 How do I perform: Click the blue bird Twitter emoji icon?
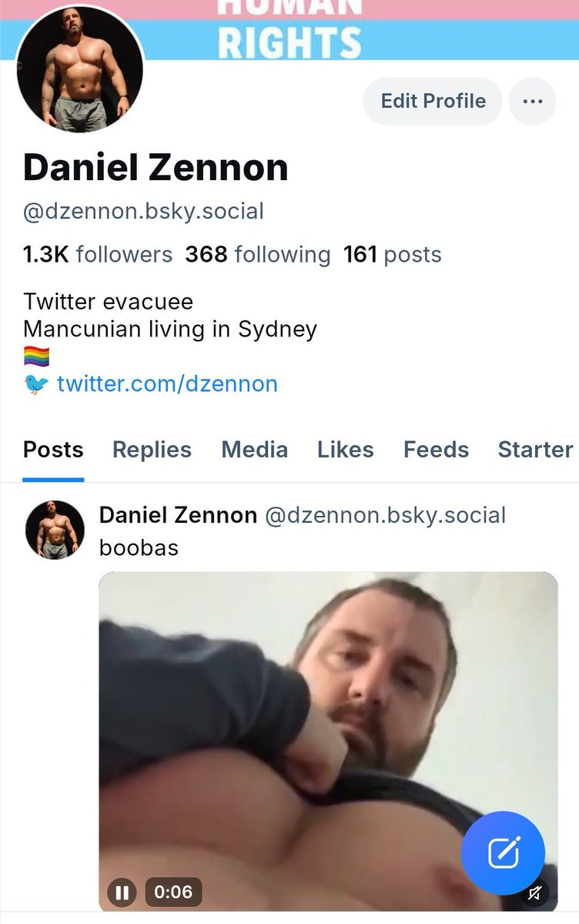36,383
